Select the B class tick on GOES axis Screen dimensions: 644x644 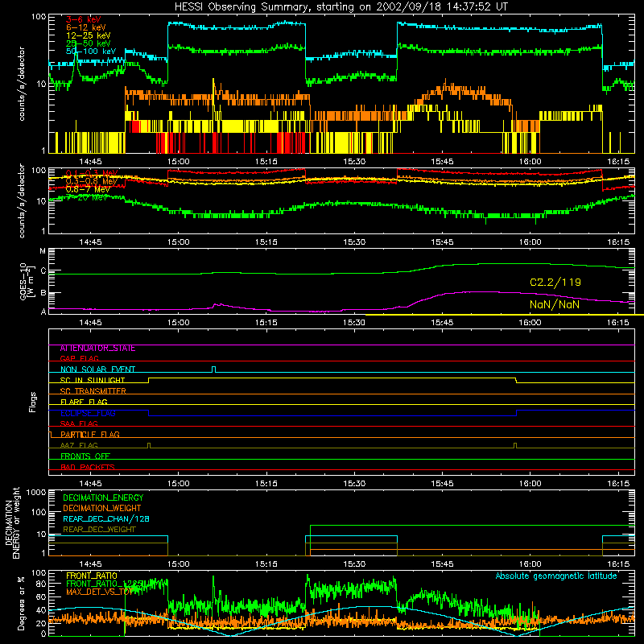[43, 293]
